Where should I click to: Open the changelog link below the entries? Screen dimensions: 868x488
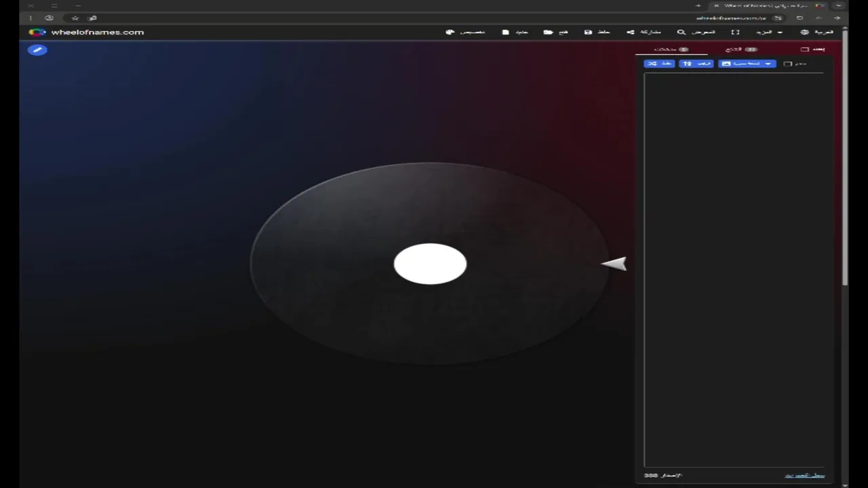pos(805,475)
